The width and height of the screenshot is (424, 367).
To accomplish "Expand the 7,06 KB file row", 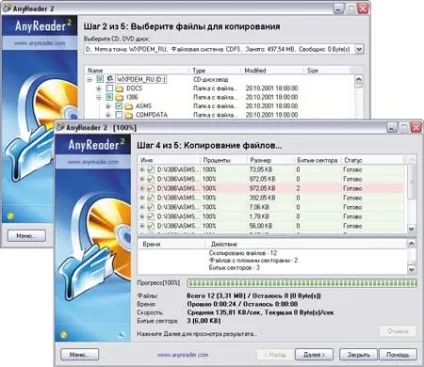I will [x=142, y=207].
